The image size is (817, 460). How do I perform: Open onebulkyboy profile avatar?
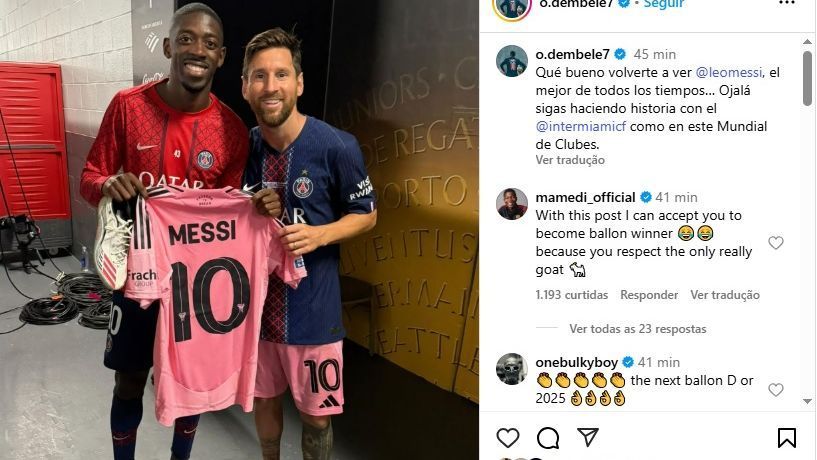pyautogui.click(x=512, y=369)
